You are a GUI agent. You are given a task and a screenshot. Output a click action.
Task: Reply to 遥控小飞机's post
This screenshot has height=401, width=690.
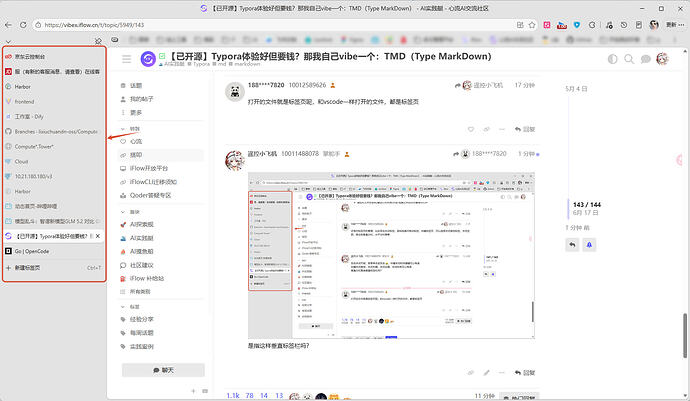click(525, 373)
